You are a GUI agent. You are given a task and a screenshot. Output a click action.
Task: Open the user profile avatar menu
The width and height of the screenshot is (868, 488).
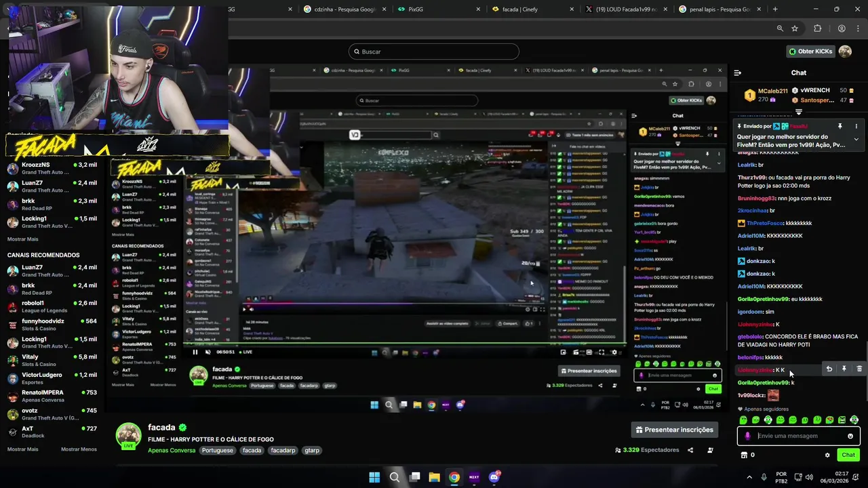[x=845, y=52]
